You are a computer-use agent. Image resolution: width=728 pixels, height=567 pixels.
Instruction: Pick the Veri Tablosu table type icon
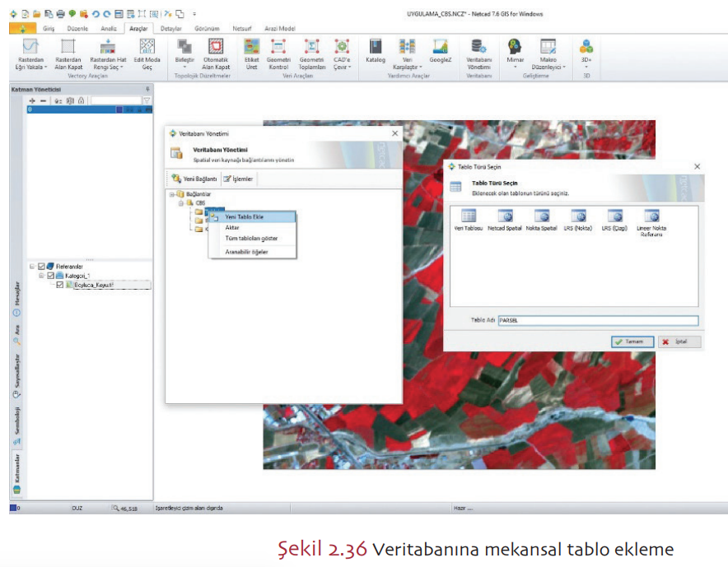click(469, 219)
